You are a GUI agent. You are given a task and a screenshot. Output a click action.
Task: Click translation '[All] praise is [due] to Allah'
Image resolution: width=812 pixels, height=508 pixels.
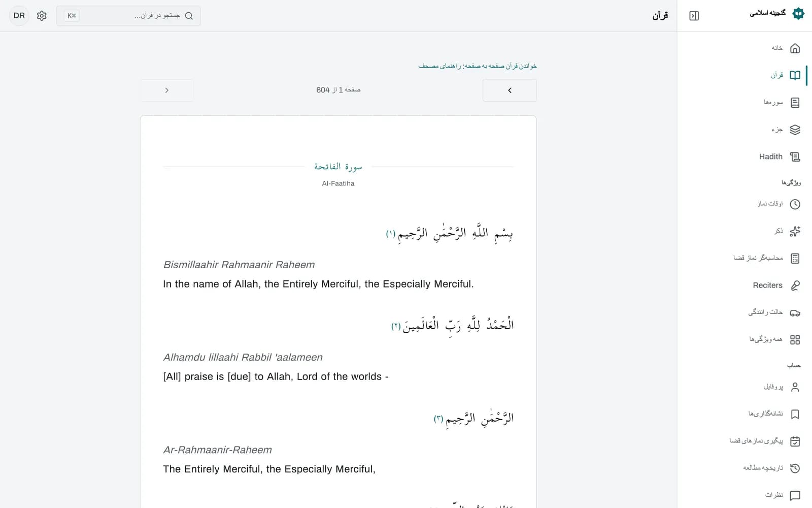pos(276,376)
